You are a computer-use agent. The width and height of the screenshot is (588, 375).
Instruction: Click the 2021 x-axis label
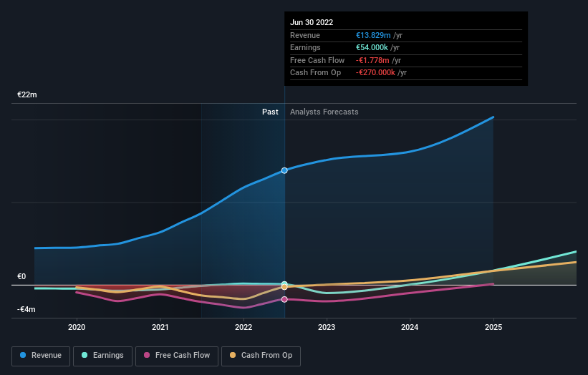click(160, 327)
